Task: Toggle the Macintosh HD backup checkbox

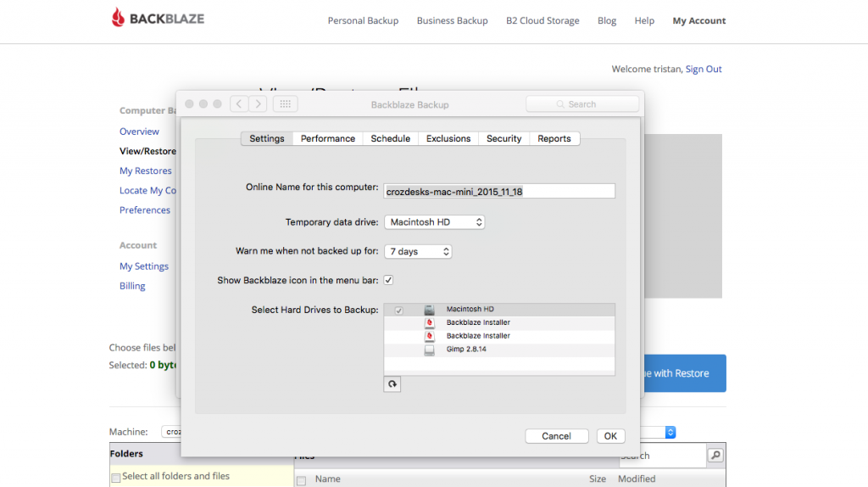Action: coord(398,311)
